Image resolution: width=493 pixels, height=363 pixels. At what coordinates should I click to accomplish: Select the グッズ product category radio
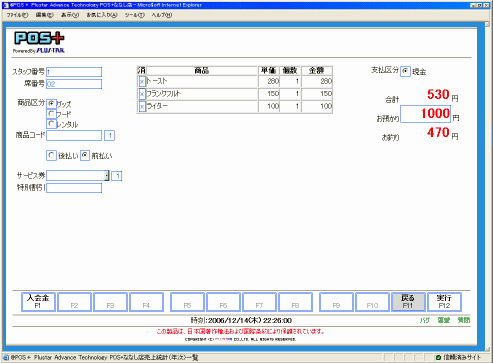[51, 104]
